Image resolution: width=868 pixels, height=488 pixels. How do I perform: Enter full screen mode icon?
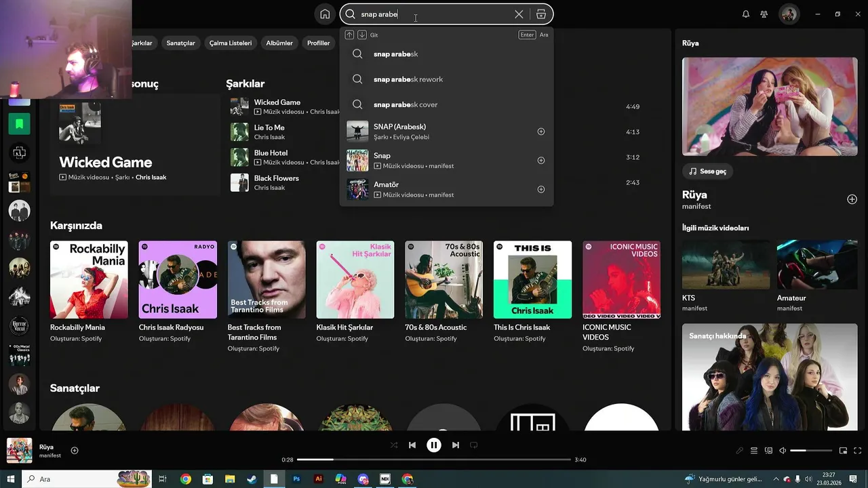[858, 451]
